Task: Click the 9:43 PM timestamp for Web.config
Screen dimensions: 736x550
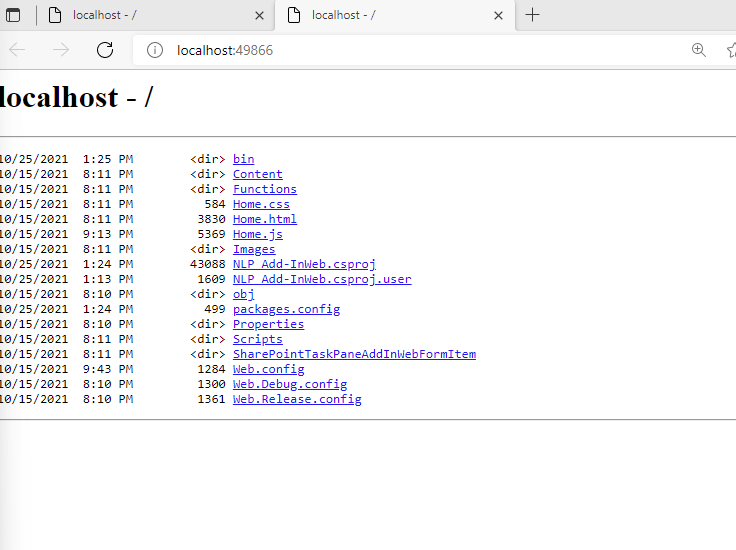Action: click(x=108, y=369)
